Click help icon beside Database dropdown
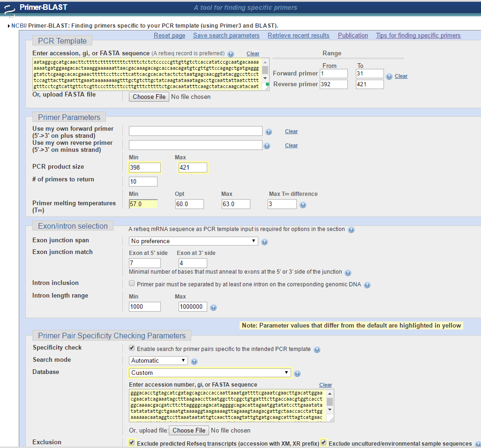The width and height of the screenshot is (481, 448). pos(297,373)
